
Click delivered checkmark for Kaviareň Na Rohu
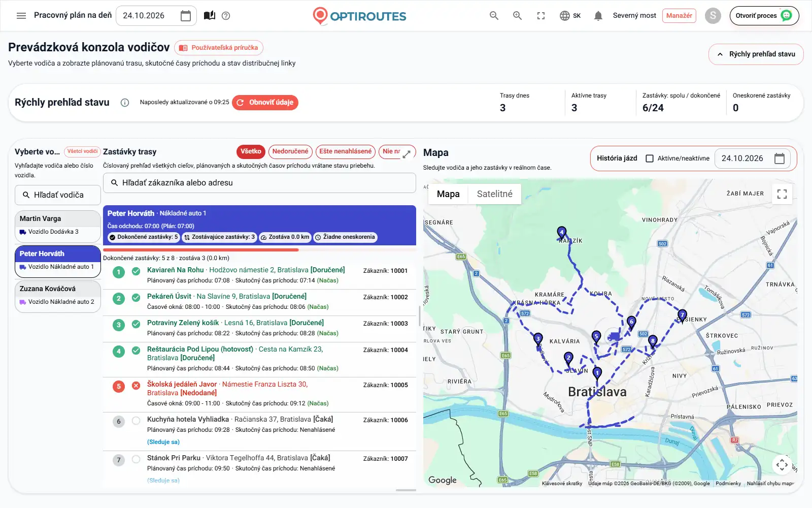coord(136,271)
